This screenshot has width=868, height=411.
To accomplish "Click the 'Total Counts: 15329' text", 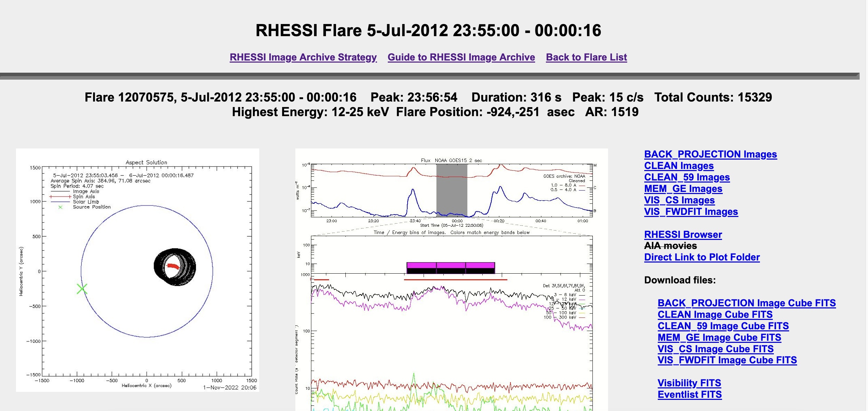I will (713, 97).
